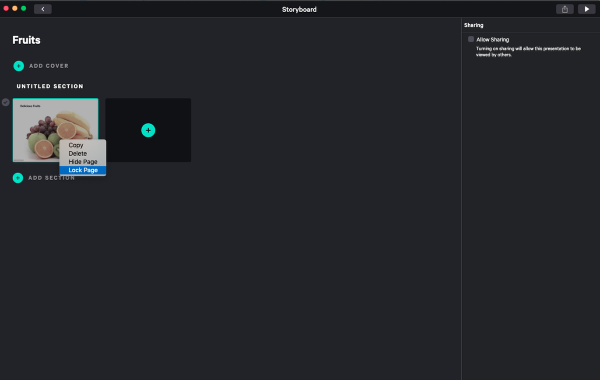600x380 pixels.
Task: Click the Add Cover plus icon
Action: coord(18,66)
